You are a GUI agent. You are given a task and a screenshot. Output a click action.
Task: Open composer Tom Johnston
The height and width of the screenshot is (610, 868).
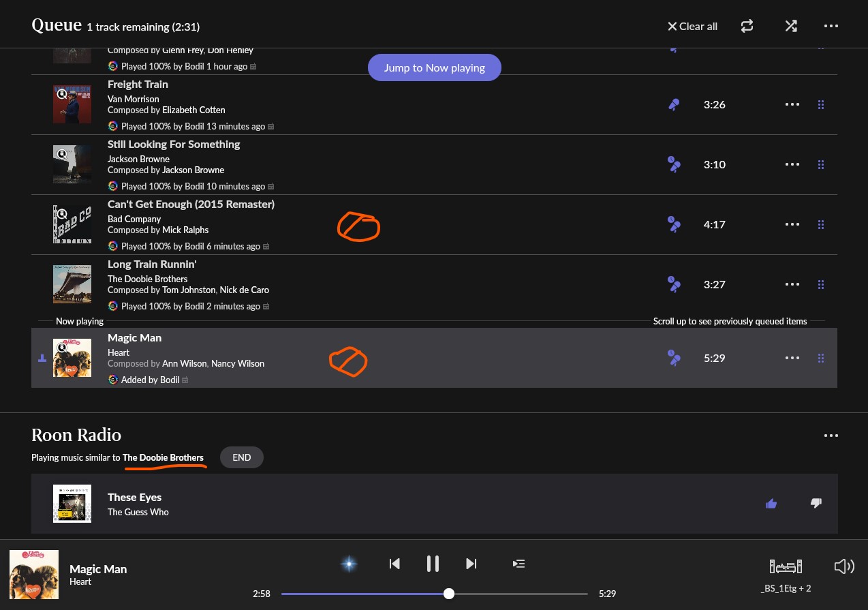[x=188, y=290]
